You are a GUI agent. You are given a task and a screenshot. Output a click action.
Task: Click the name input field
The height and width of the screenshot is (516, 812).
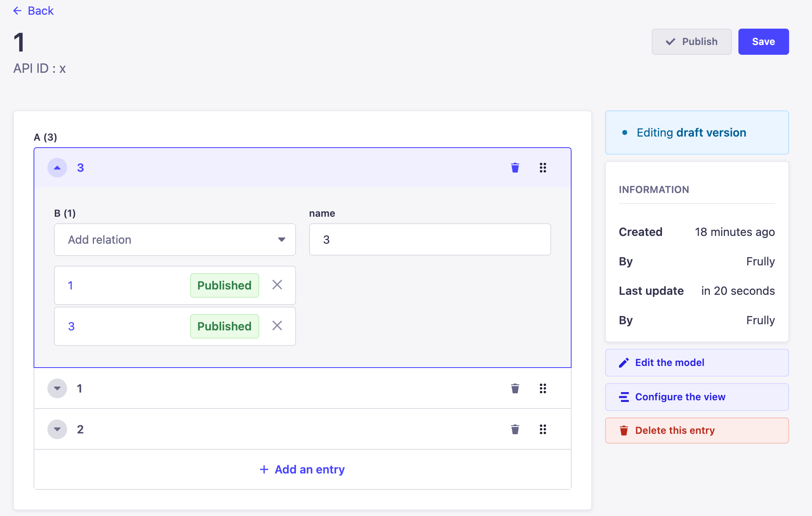tap(430, 240)
